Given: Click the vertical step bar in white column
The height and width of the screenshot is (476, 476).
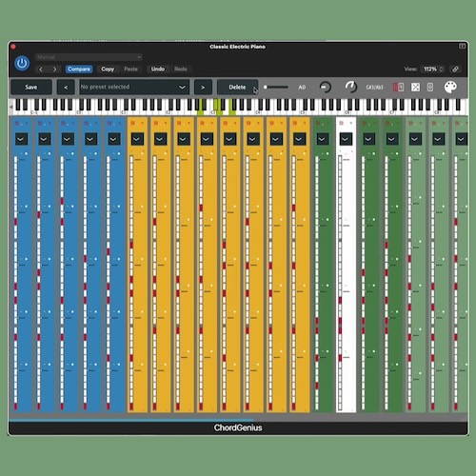Looking at the screenshot, I should [x=340, y=283].
